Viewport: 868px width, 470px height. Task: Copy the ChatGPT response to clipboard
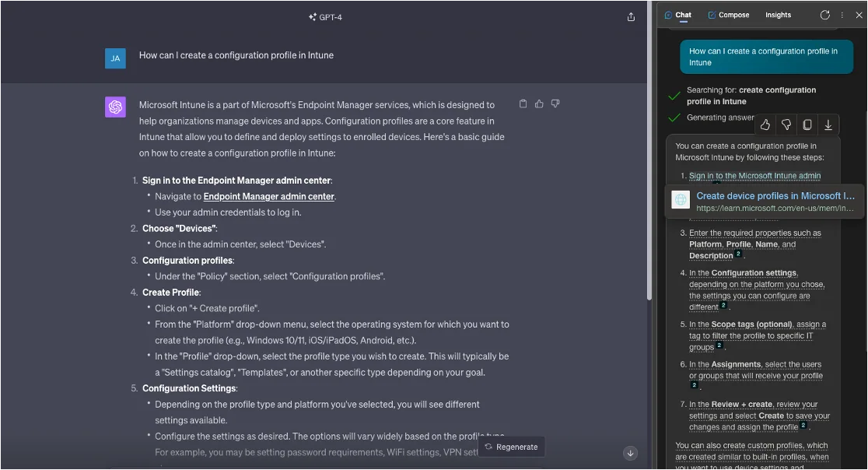(523, 103)
